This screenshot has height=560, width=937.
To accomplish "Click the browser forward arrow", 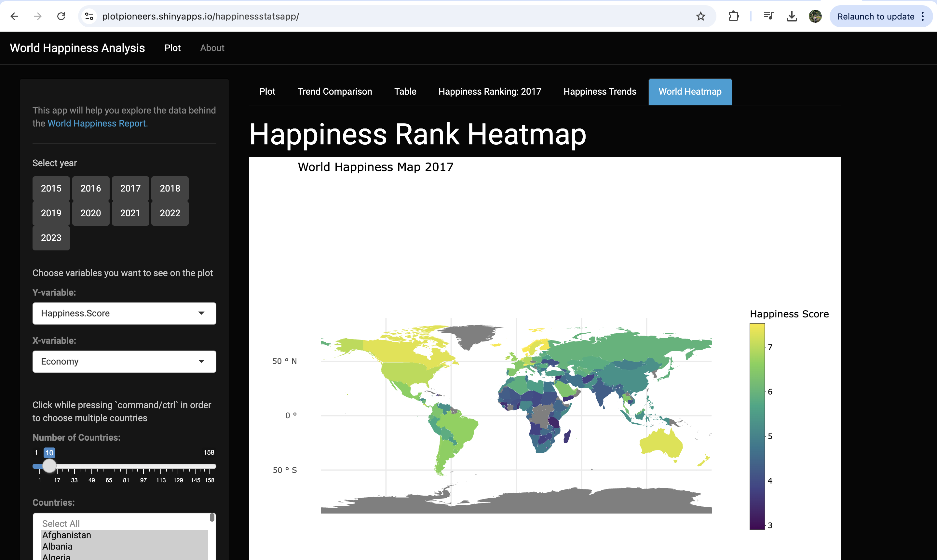I will [x=37, y=16].
